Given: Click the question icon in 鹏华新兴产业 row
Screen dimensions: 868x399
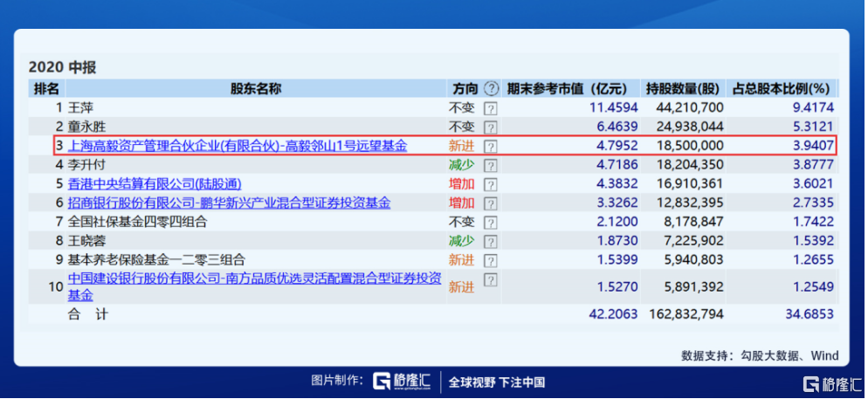Looking at the screenshot, I should click(x=491, y=203).
